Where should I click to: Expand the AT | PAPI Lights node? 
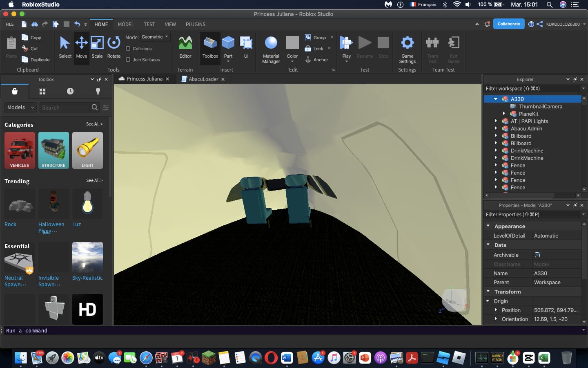(496, 121)
